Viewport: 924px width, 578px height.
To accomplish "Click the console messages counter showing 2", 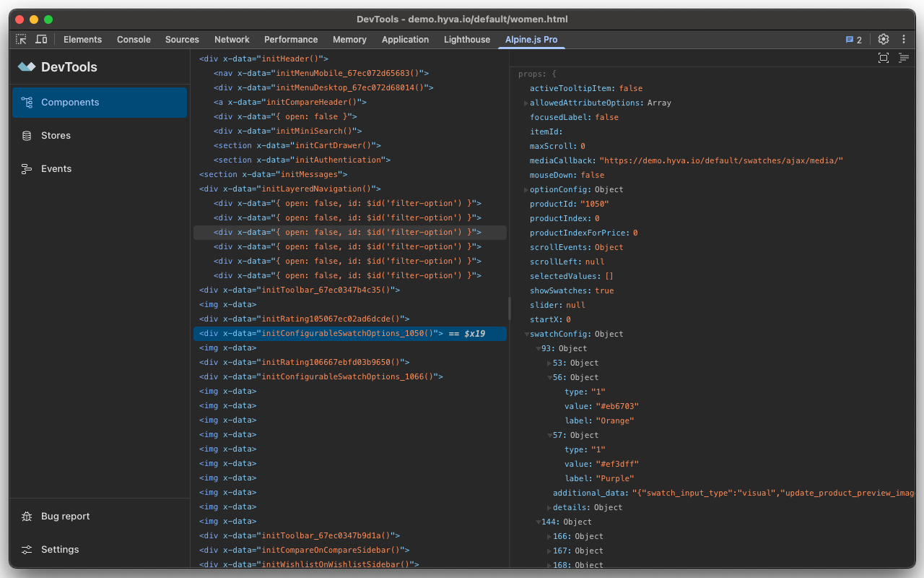I will click(x=854, y=40).
